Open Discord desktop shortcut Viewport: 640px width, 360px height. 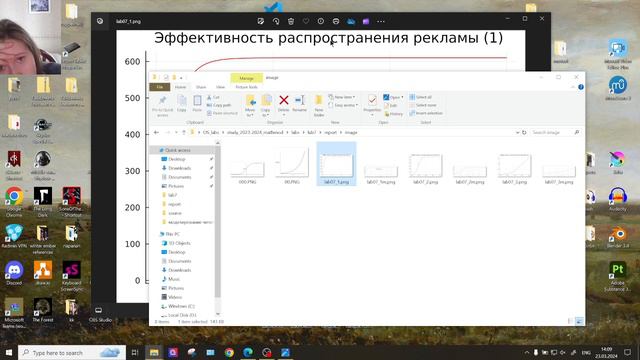tap(14, 273)
